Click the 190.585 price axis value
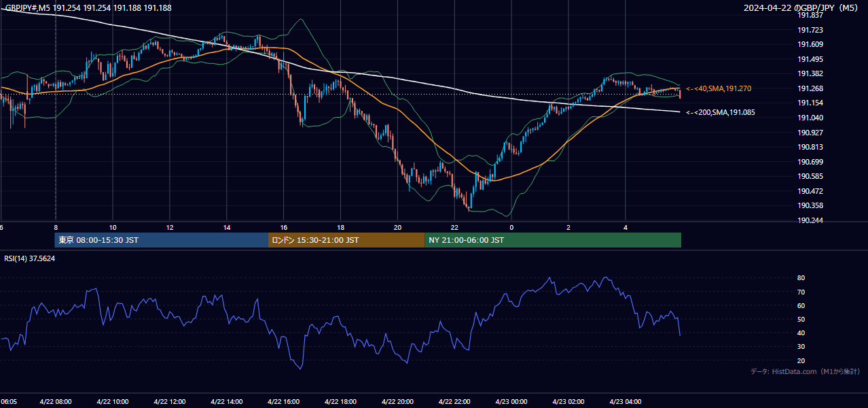 810,176
